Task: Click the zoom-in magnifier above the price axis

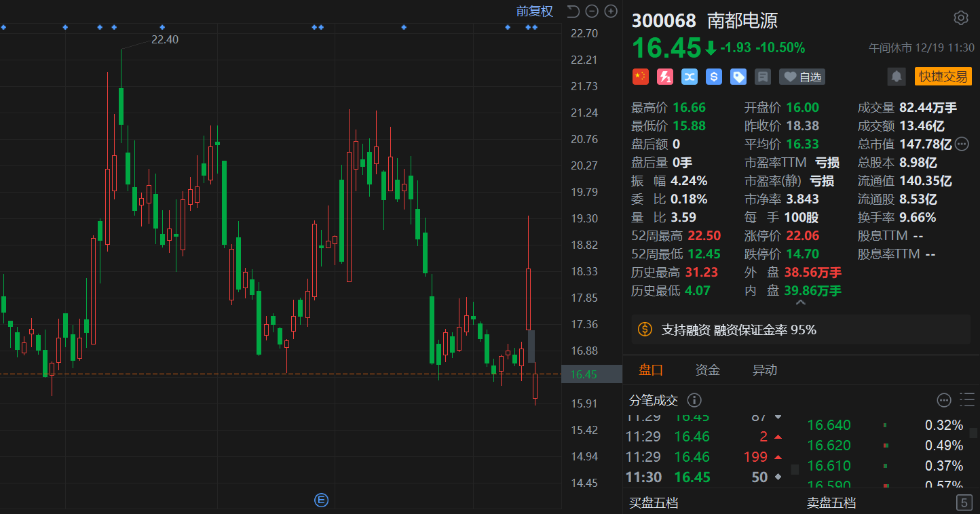Action: pos(610,11)
